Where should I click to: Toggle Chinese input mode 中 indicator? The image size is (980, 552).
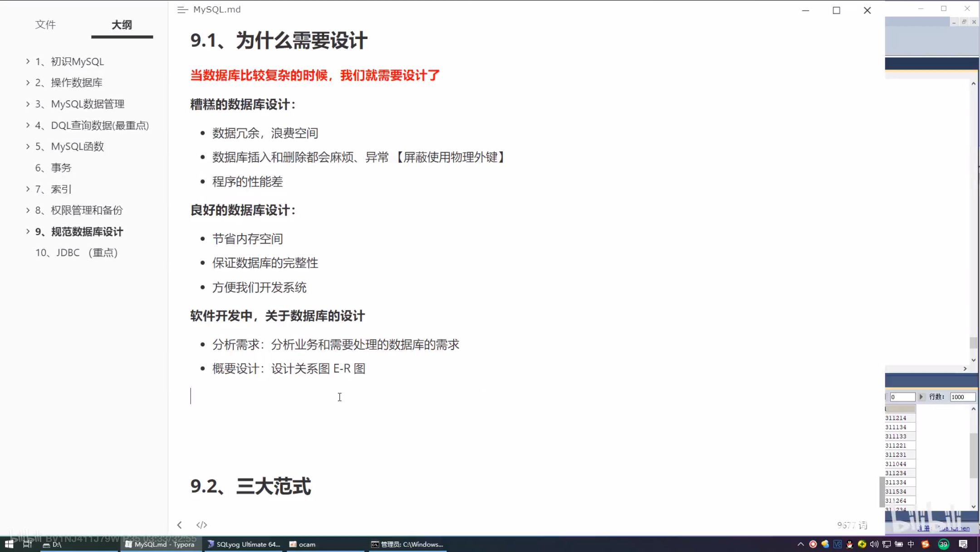[911, 544]
